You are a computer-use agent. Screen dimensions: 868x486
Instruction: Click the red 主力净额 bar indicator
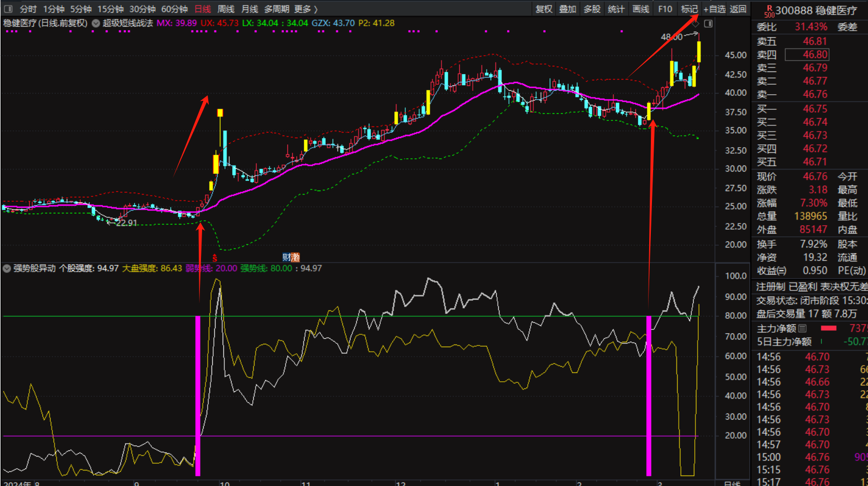pos(828,328)
